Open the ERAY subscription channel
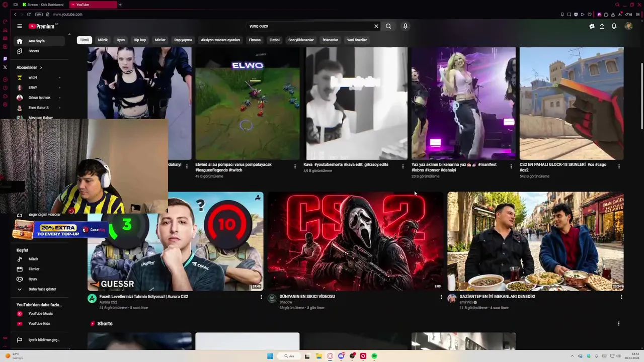644x362 pixels. 40,87
